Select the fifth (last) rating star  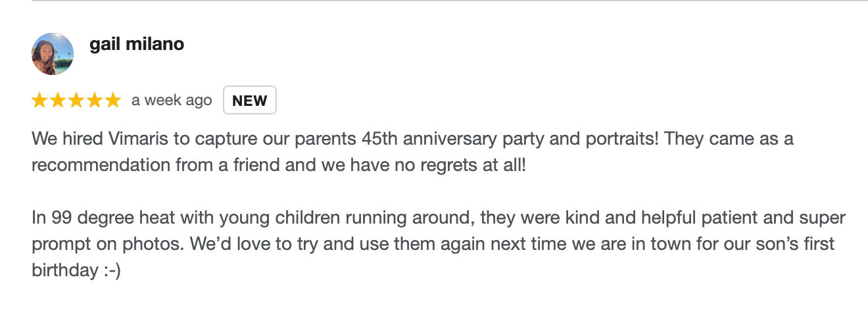[113, 101]
